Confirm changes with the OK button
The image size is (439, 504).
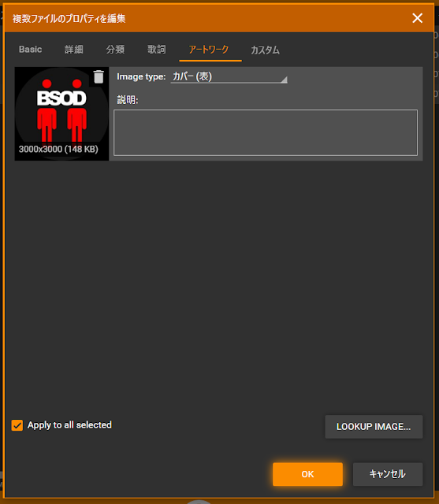307,474
